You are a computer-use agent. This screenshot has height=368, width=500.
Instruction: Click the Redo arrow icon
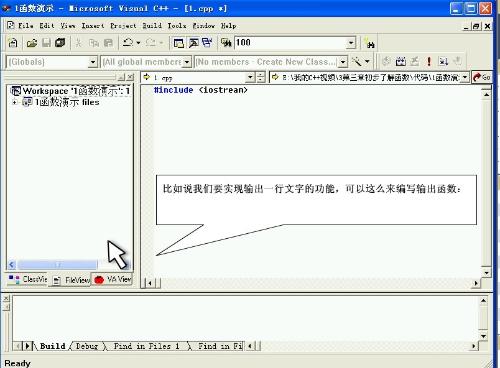pyautogui.click(x=150, y=43)
